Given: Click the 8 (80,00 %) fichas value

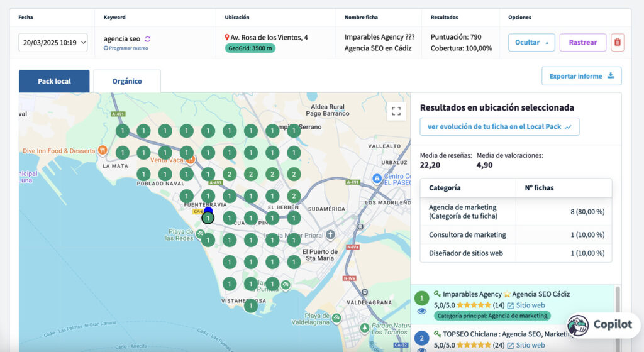Looking at the screenshot, I should [x=587, y=212].
